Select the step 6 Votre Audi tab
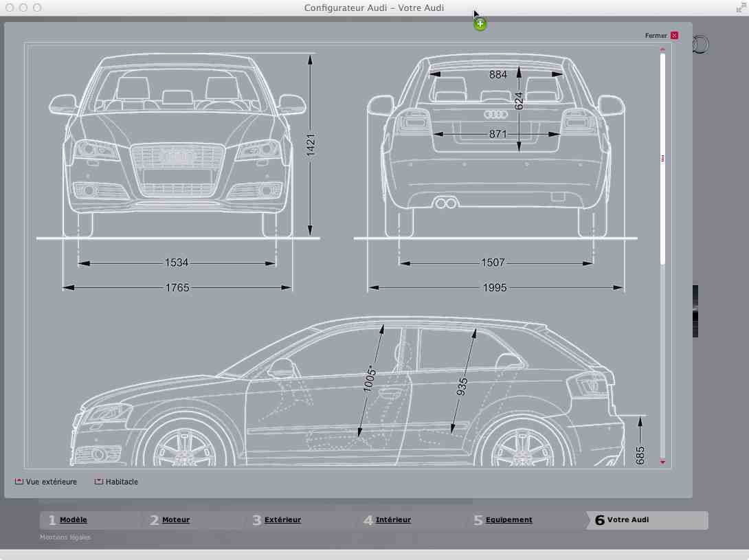 [x=647, y=520]
